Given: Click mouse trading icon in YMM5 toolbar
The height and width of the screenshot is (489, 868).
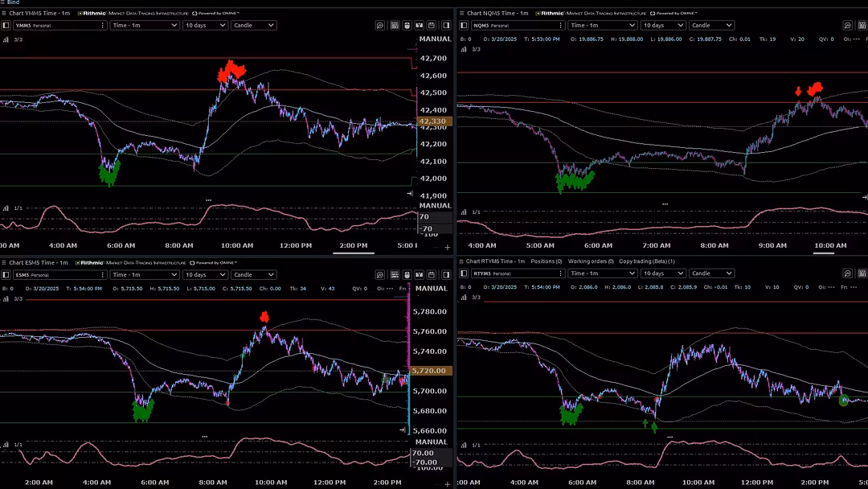Looking at the screenshot, I should coord(407,26).
